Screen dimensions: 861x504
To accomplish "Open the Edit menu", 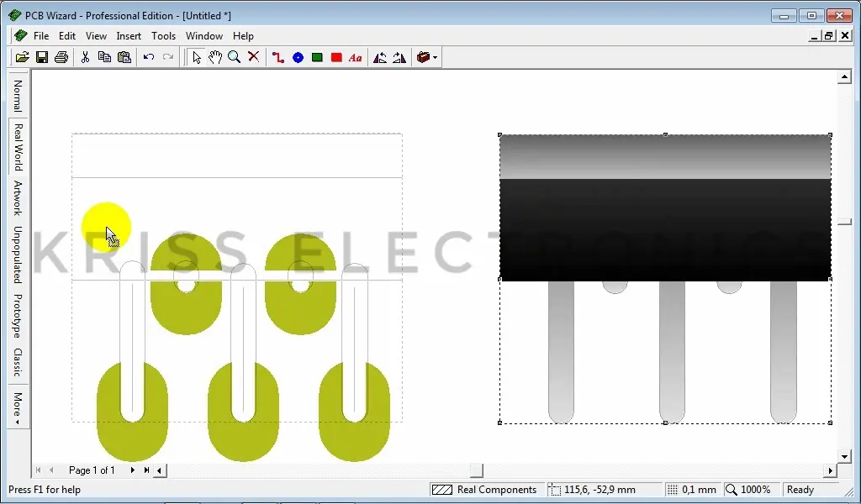I will pos(67,36).
